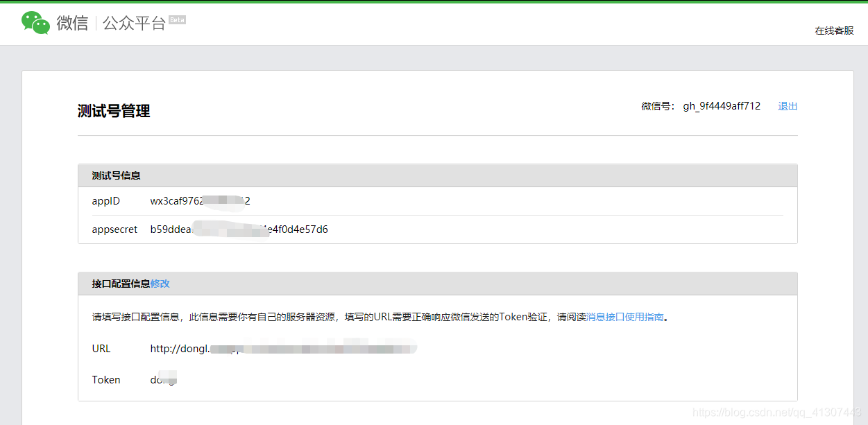Click the appID label
Viewport: 868px width, 425px height.
106,201
